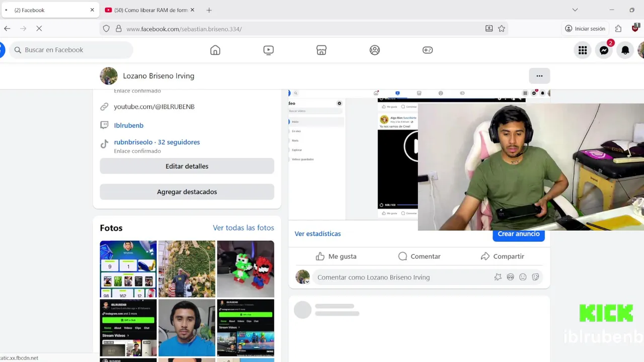Close the YouTube tab
644x362 pixels.
pos(192,10)
